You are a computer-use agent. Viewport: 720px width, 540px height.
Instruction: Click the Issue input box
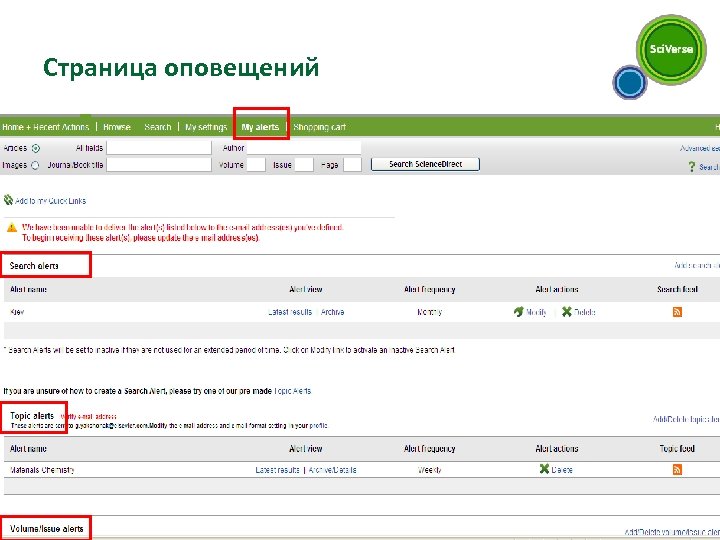point(304,164)
